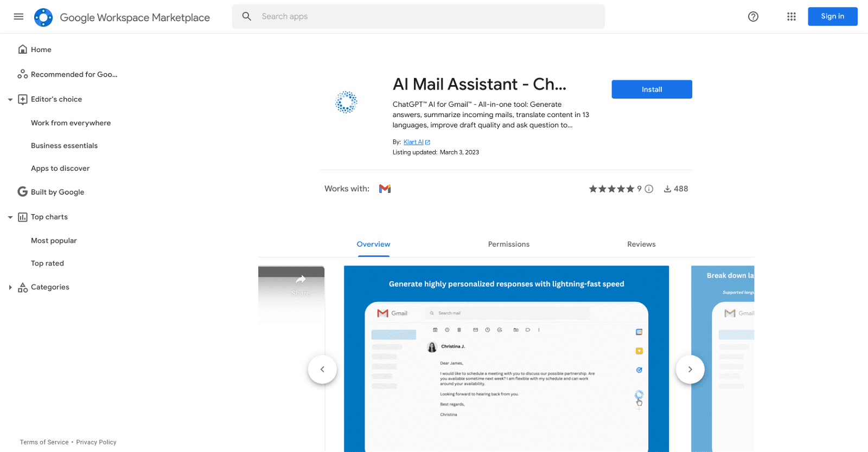Click the center Gmail screenshot slide

coord(506,359)
